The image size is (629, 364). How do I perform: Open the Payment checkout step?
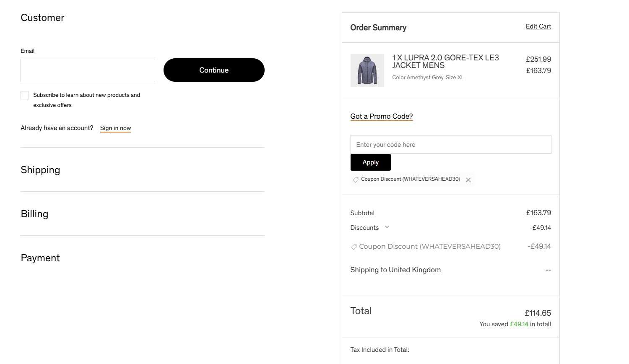40,258
